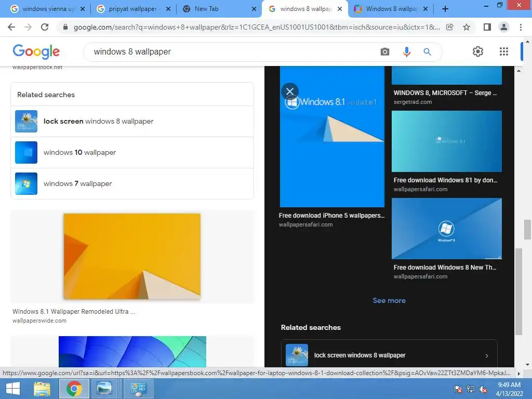This screenshot has height=399, width=532.
Task: Open File Explorer from taskbar
Action: 42,389
